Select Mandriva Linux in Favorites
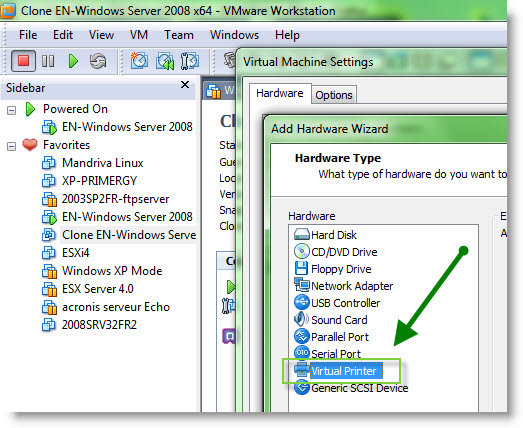Image resolution: width=523 pixels, height=428 pixels. point(103,163)
